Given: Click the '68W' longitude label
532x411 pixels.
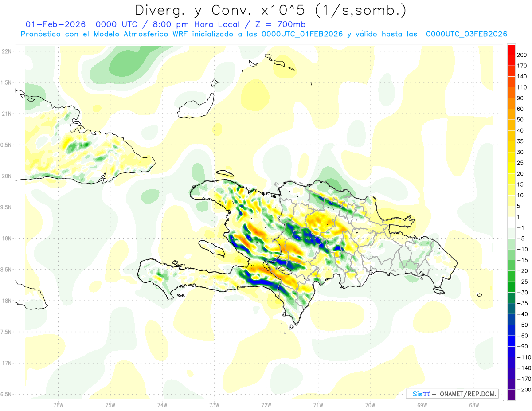Looking at the screenshot, I should 474,406.
